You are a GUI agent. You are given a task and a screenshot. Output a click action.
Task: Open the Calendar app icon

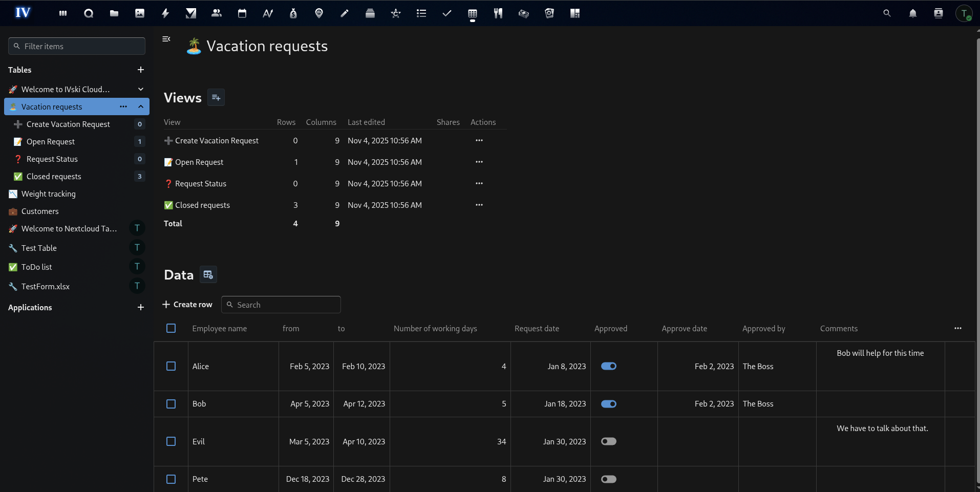coord(242,13)
